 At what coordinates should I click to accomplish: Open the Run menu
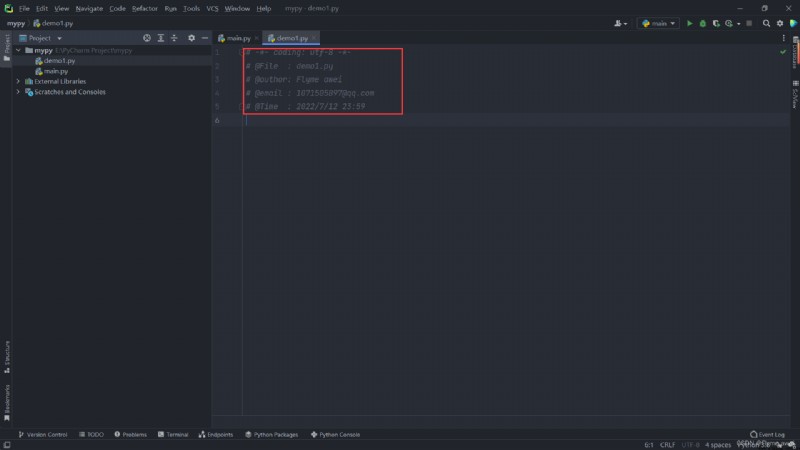pos(170,9)
